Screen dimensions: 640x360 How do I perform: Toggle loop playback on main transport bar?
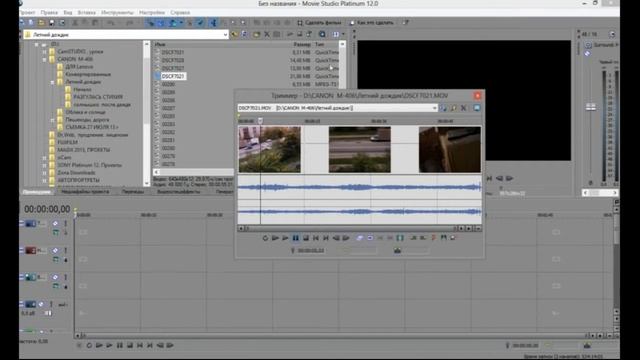tap(89, 345)
